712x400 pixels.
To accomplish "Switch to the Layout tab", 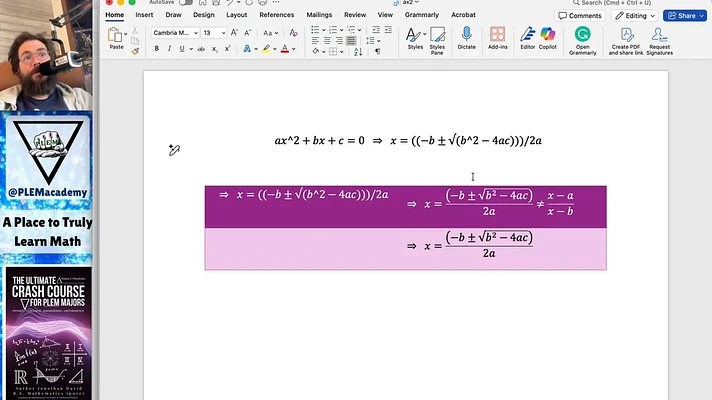I will point(237,15).
